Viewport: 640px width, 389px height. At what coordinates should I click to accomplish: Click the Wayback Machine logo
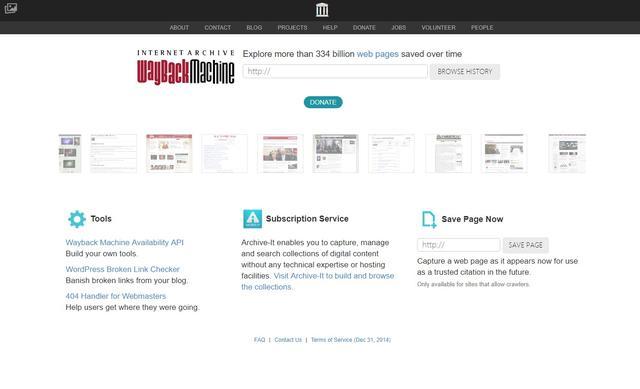click(186, 67)
